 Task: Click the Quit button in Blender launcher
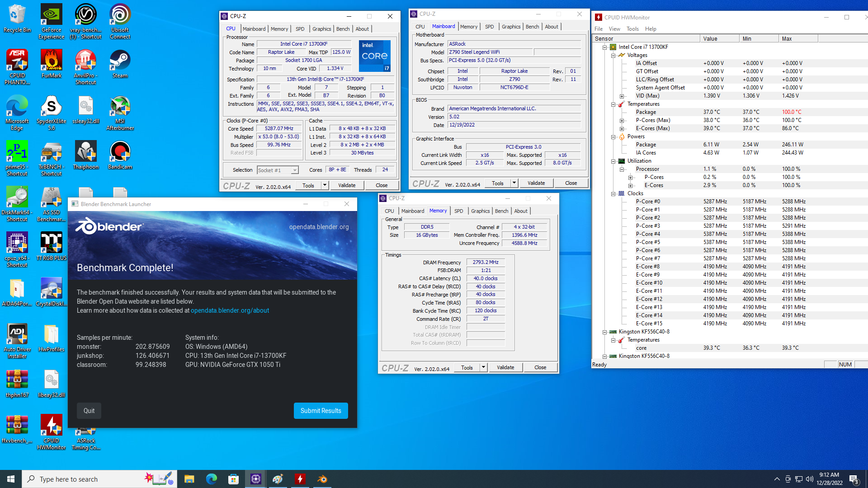pos(89,411)
